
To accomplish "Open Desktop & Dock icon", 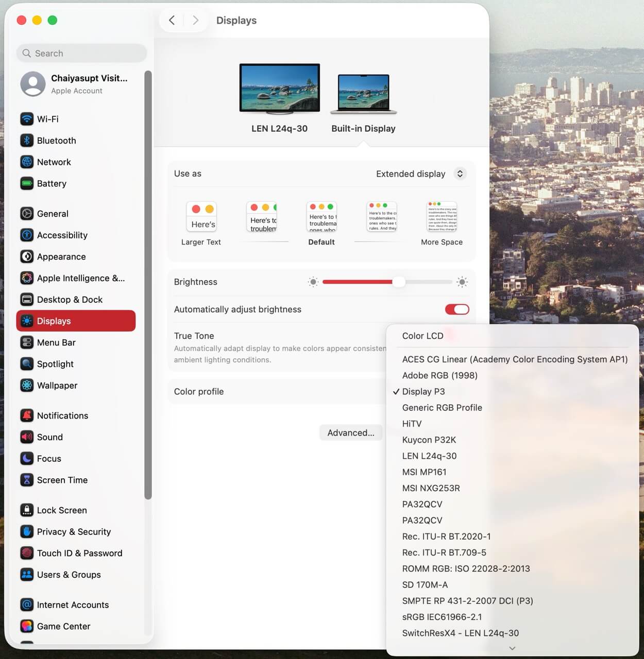I will 27,300.
